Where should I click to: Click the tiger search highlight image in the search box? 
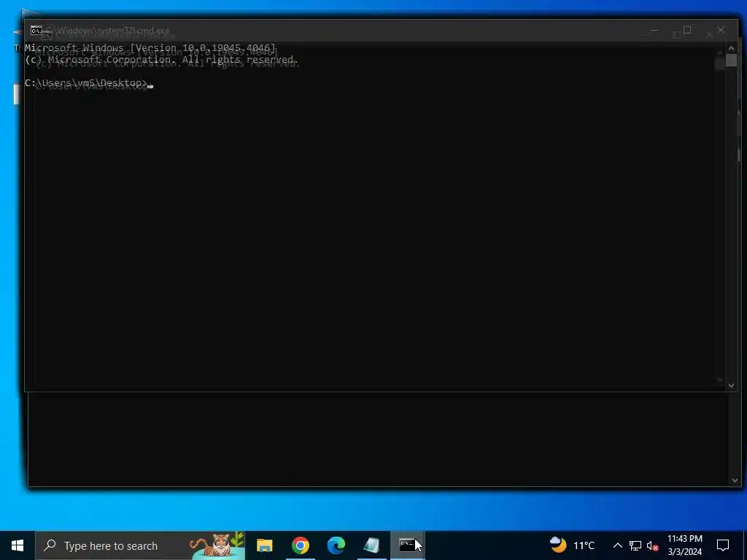click(x=217, y=545)
